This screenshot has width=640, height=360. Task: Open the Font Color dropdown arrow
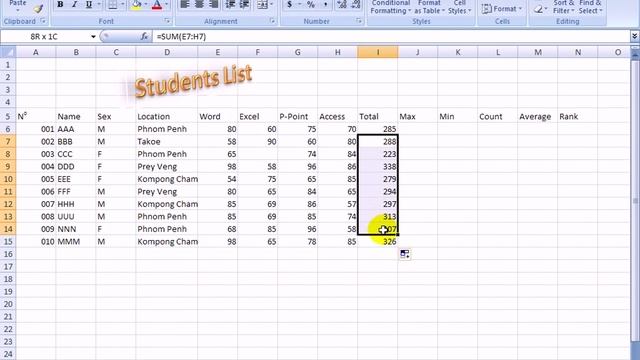167,4
